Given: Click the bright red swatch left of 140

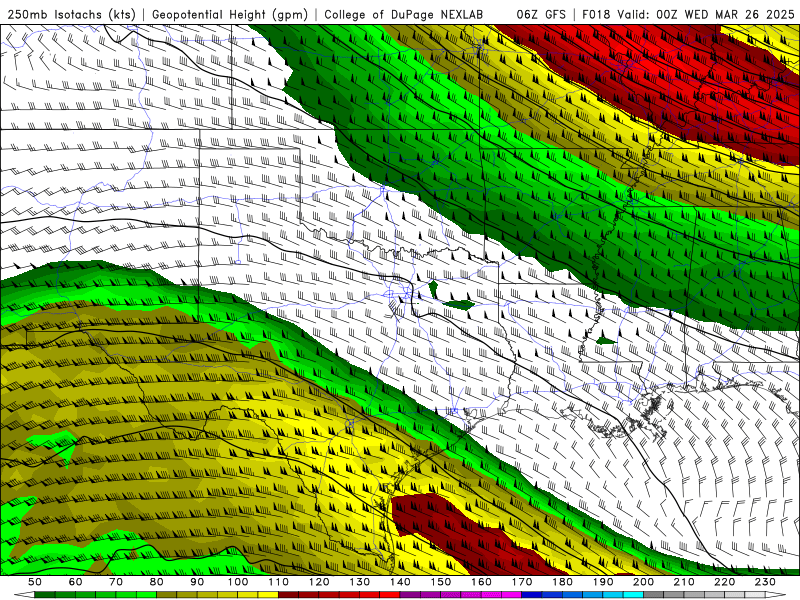Looking at the screenshot, I should 390,595.
